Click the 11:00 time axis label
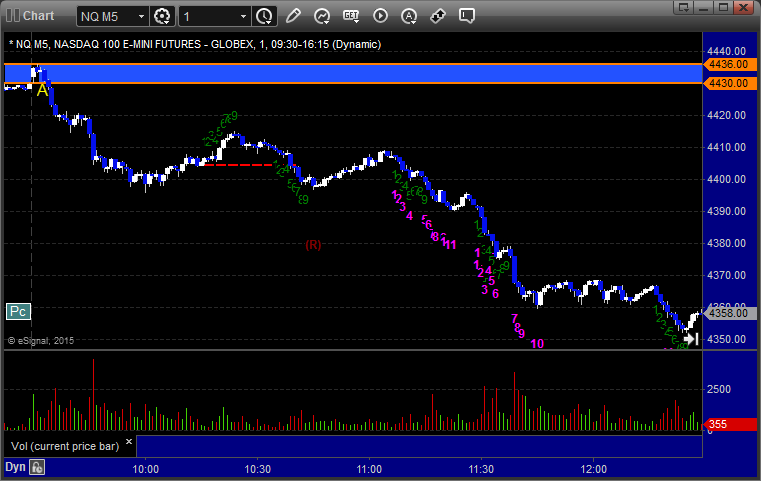 (369, 469)
